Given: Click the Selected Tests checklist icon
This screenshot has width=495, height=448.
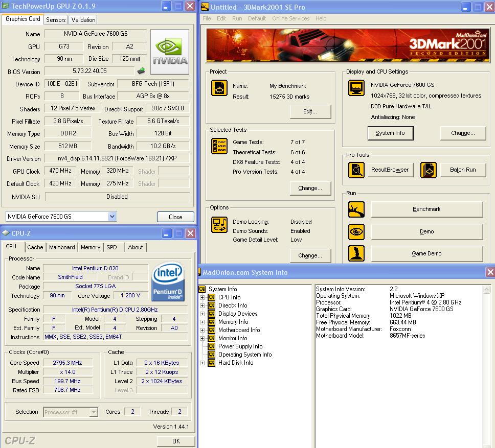Looking at the screenshot, I should (219, 146).
